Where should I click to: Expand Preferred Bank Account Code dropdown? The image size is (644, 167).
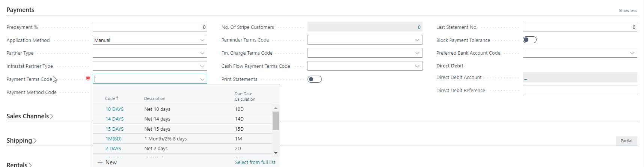[632, 53]
